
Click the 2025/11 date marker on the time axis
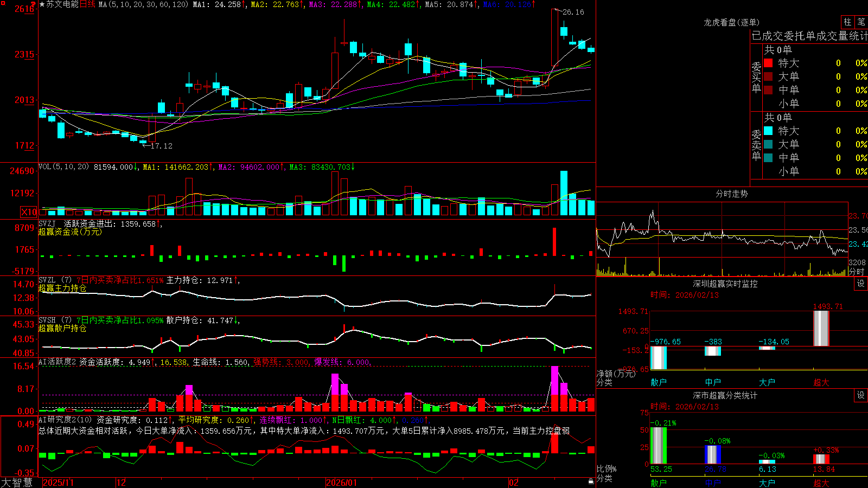point(58,483)
